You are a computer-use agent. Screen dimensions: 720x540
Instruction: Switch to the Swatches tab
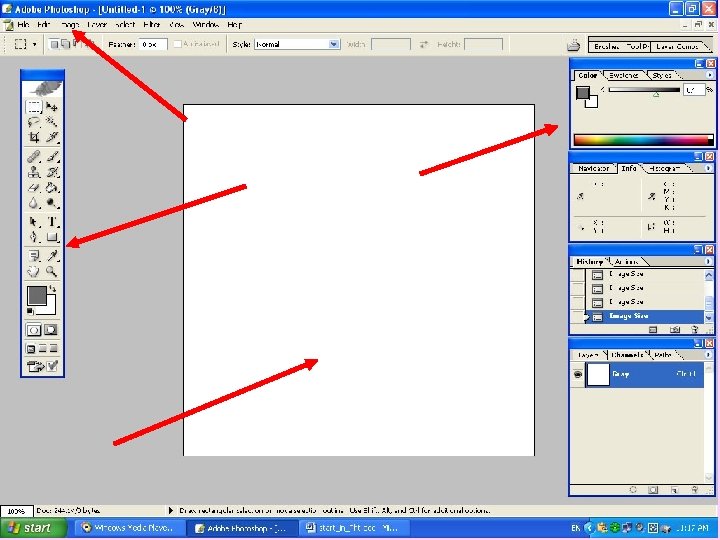[x=623, y=75]
